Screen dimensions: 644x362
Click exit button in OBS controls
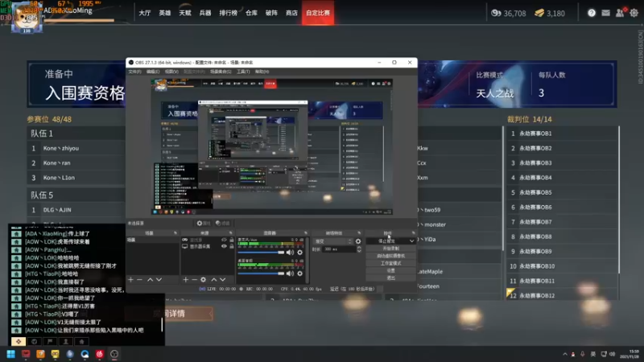point(390,278)
